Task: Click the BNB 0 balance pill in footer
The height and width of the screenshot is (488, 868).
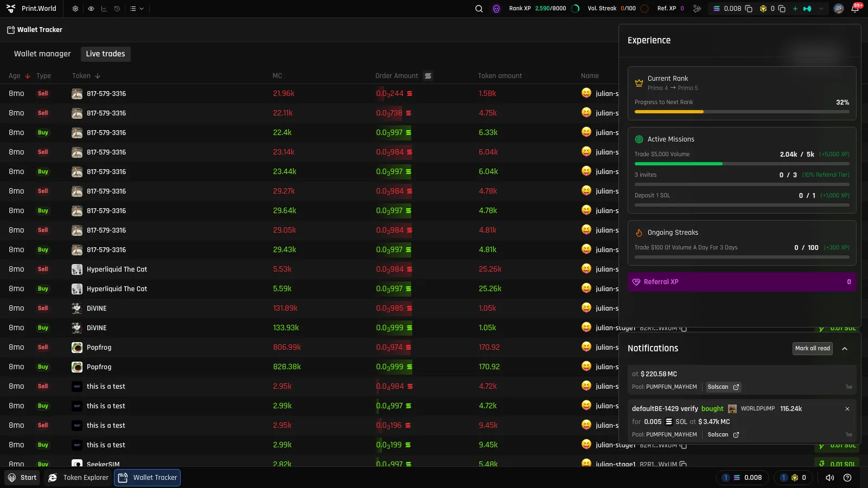Action: pyautogui.click(x=793, y=478)
